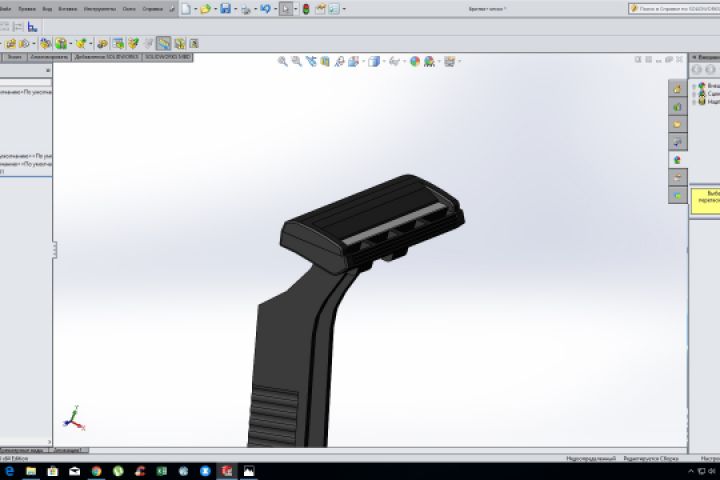
Task: Switch to Добавления SOLIDWORKS tab
Action: [107, 57]
